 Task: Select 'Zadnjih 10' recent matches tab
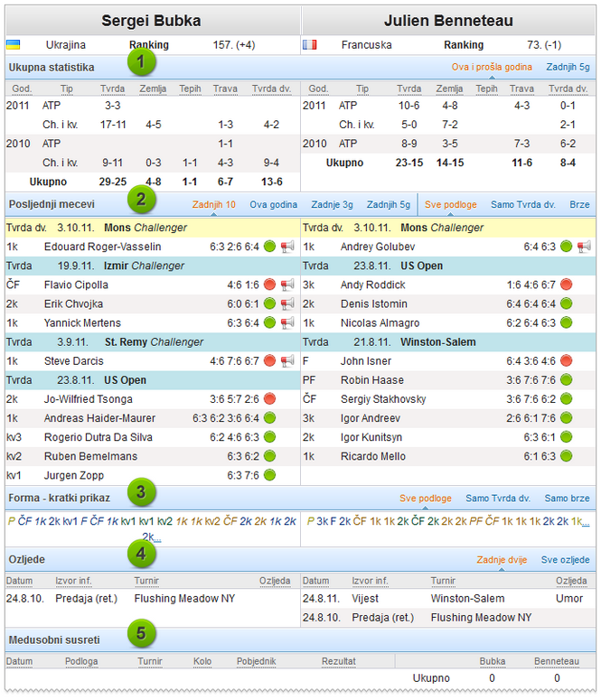pyautogui.click(x=213, y=204)
